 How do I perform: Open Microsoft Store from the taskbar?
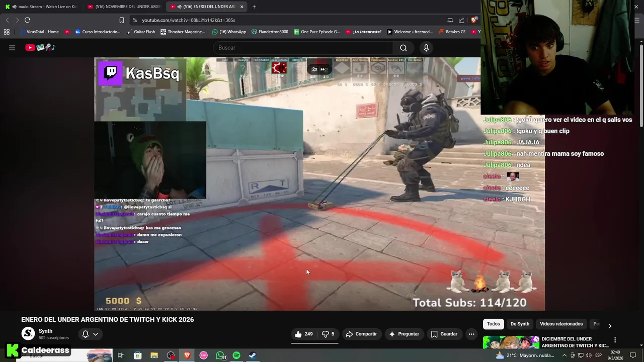click(x=137, y=355)
